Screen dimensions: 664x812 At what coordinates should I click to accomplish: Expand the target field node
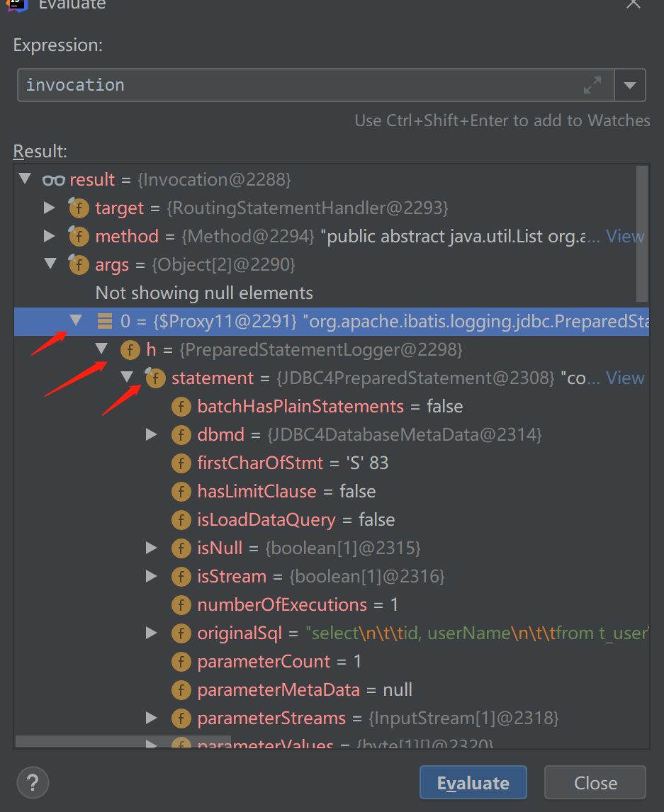pos(50,208)
